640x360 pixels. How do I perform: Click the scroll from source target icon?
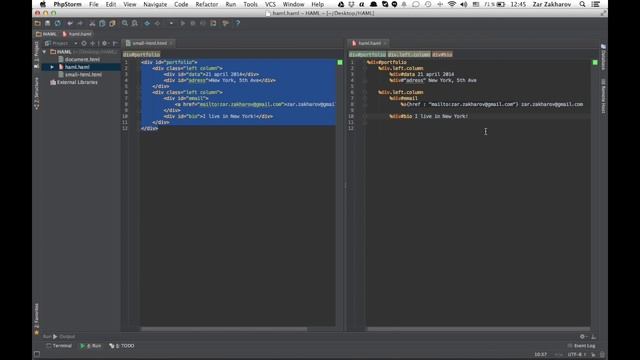click(84, 43)
